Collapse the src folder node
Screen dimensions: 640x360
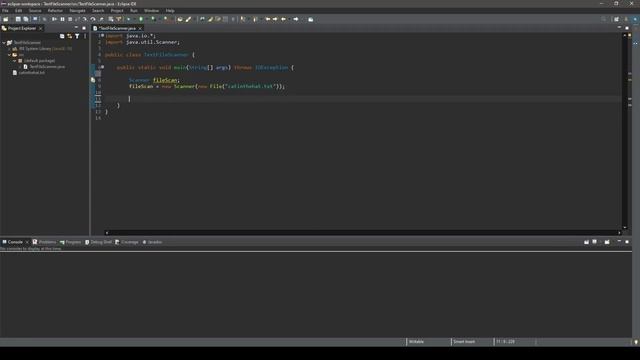(x=9, y=55)
